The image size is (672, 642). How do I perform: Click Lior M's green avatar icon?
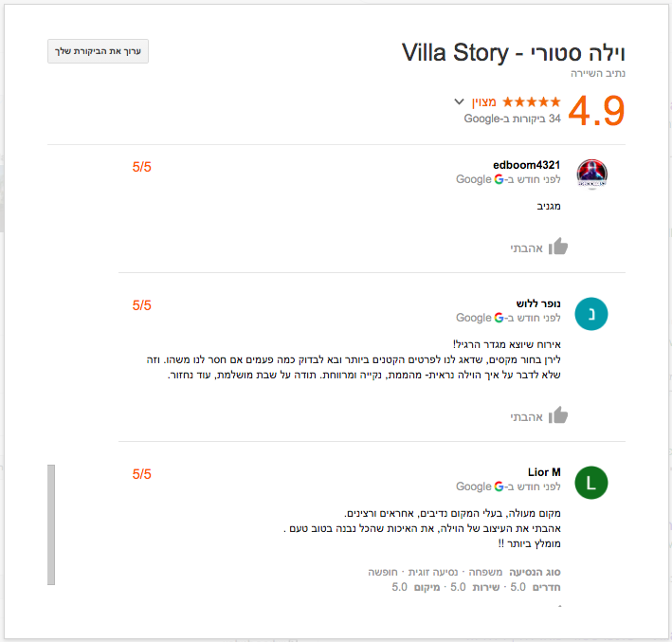pos(590,482)
